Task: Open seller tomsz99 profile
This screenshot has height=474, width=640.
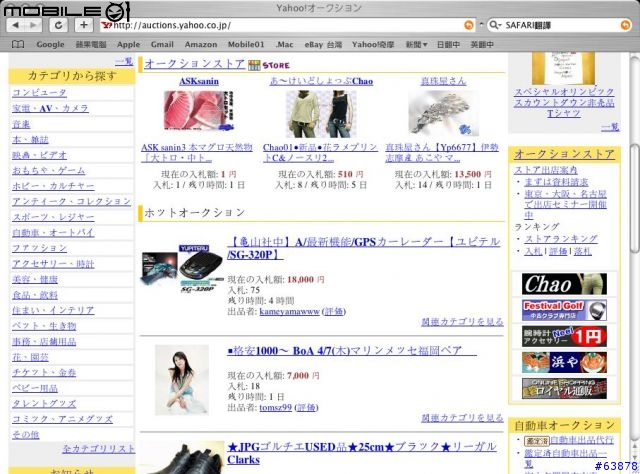Action: (x=276, y=407)
